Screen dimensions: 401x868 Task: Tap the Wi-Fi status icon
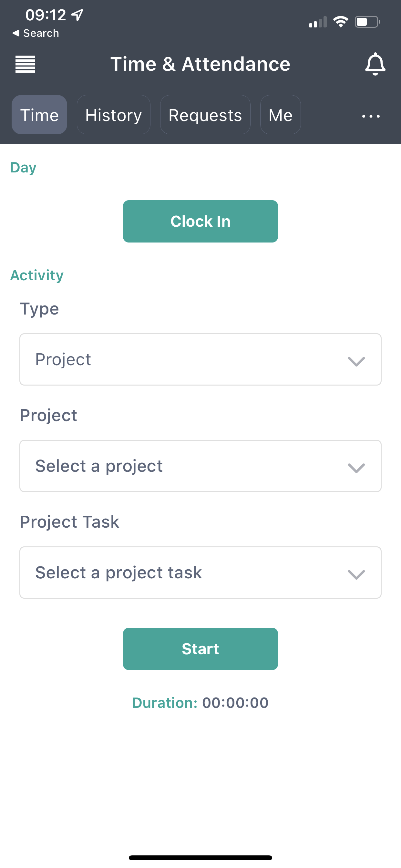point(340,22)
